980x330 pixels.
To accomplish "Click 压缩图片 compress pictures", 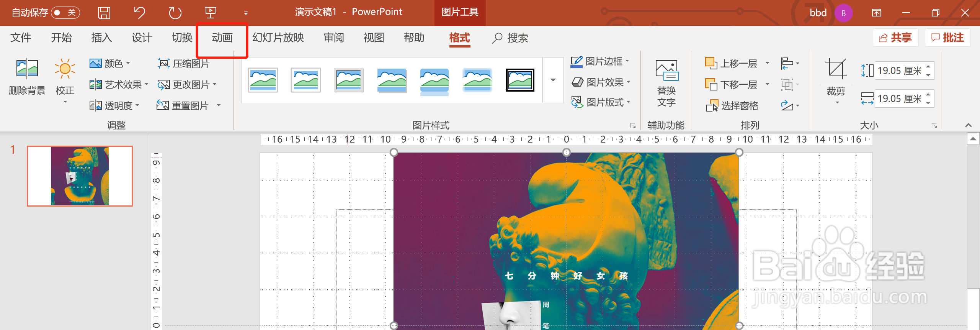I will pyautogui.click(x=184, y=63).
